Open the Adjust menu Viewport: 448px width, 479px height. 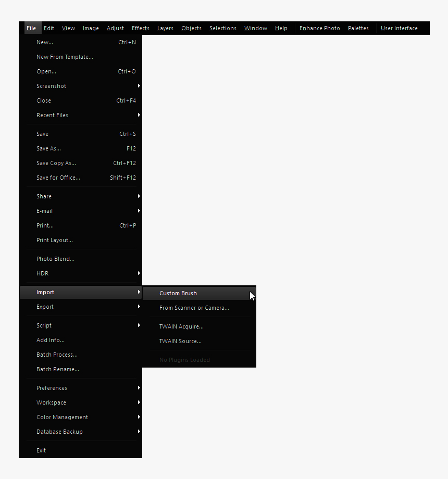tap(115, 28)
